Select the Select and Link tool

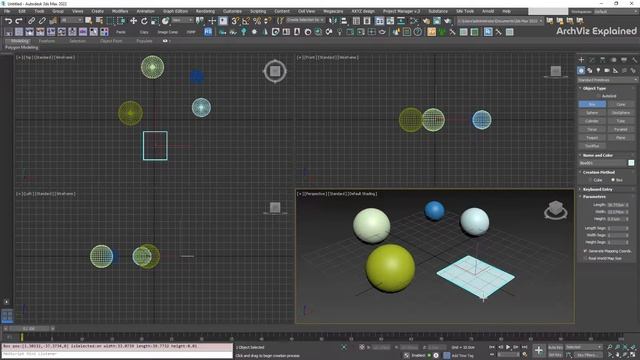(31, 21)
